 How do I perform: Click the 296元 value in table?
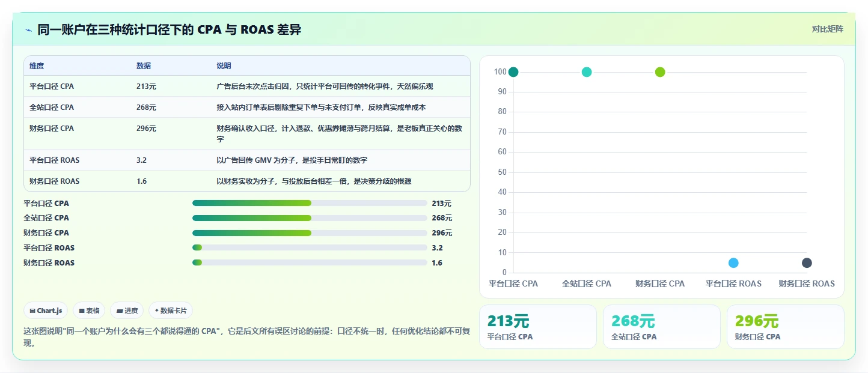(x=146, y=129)
